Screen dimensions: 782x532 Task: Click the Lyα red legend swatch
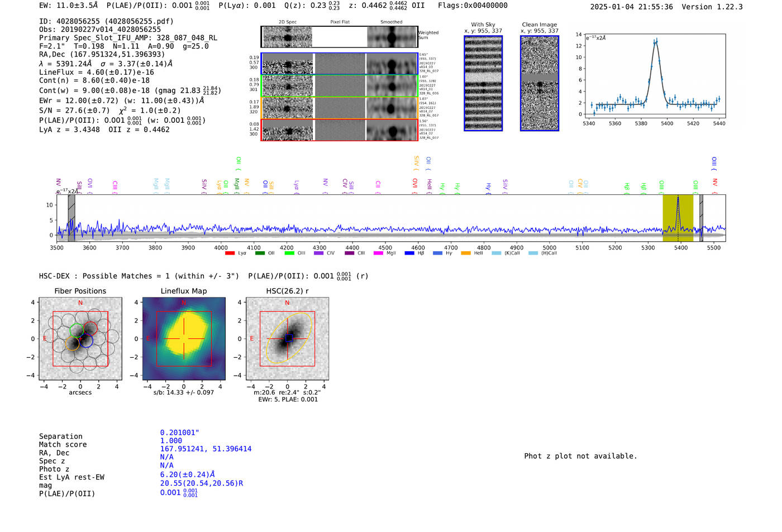230,253
